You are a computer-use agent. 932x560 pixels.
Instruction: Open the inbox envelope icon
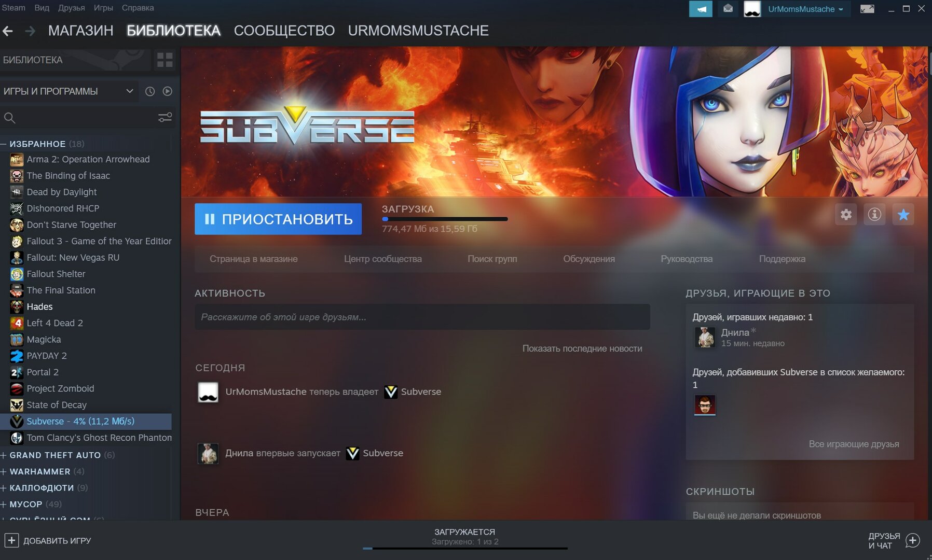(x=728, y=9)
